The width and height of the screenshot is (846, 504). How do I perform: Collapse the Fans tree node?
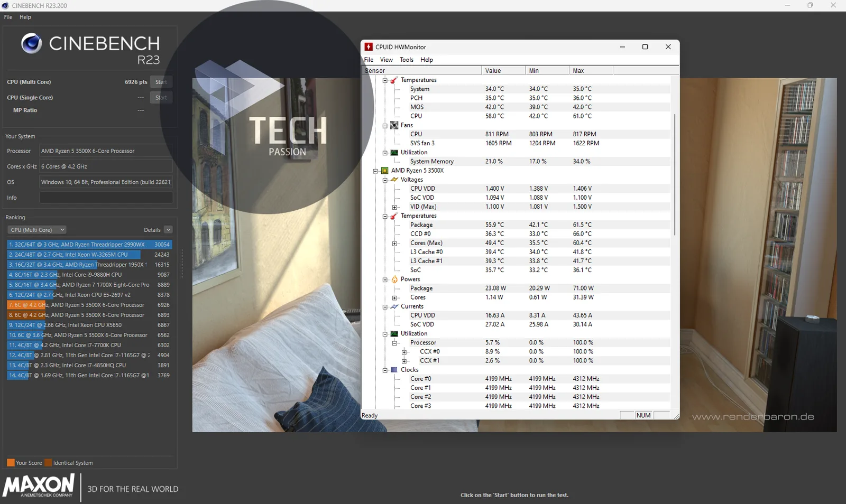tap(385, 126)
